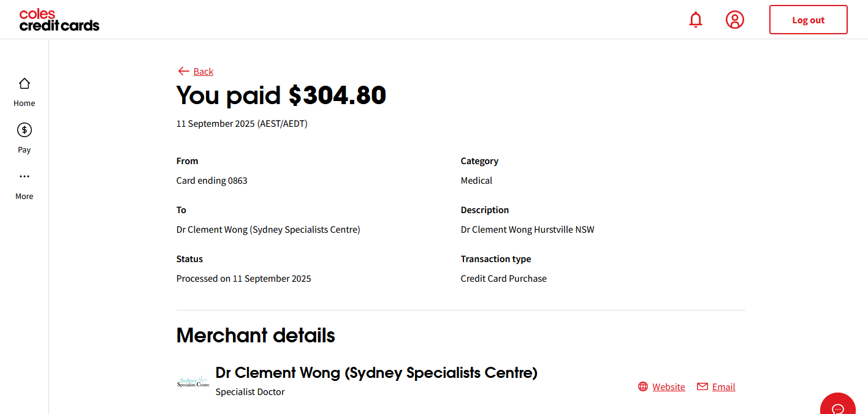Click the Dr Clement Wong merchant heading
Image resolution: width=868 pixels, height=414 pixels.
tap(376, 372)
